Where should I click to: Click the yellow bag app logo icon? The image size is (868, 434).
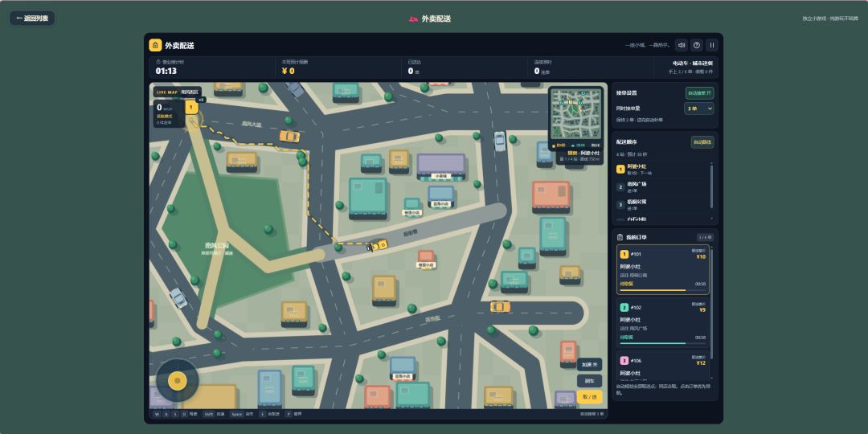click(155, 45)
